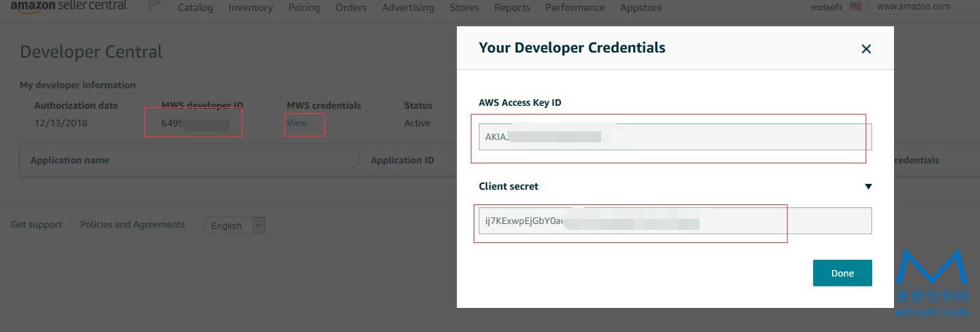Click the My developer information label

78,85
